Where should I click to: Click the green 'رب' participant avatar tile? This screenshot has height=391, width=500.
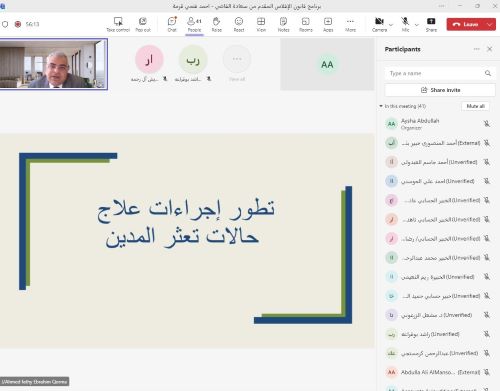[x=193, y=59]
